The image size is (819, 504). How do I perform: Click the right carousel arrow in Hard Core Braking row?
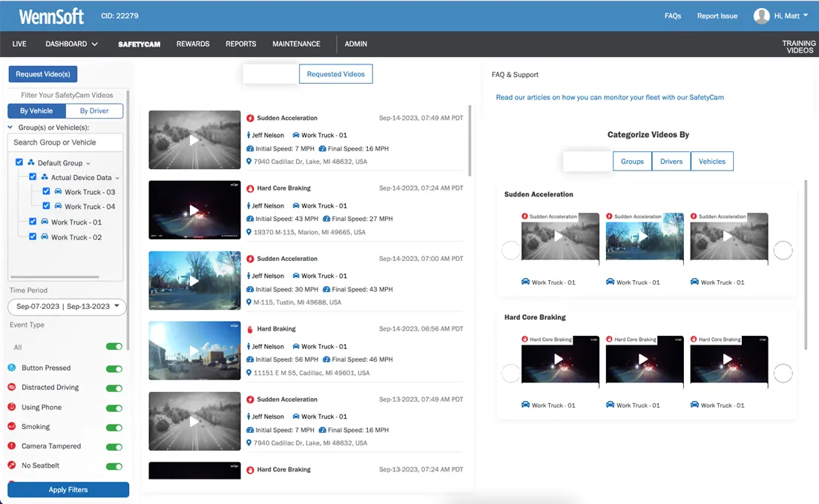pos(783,374)
